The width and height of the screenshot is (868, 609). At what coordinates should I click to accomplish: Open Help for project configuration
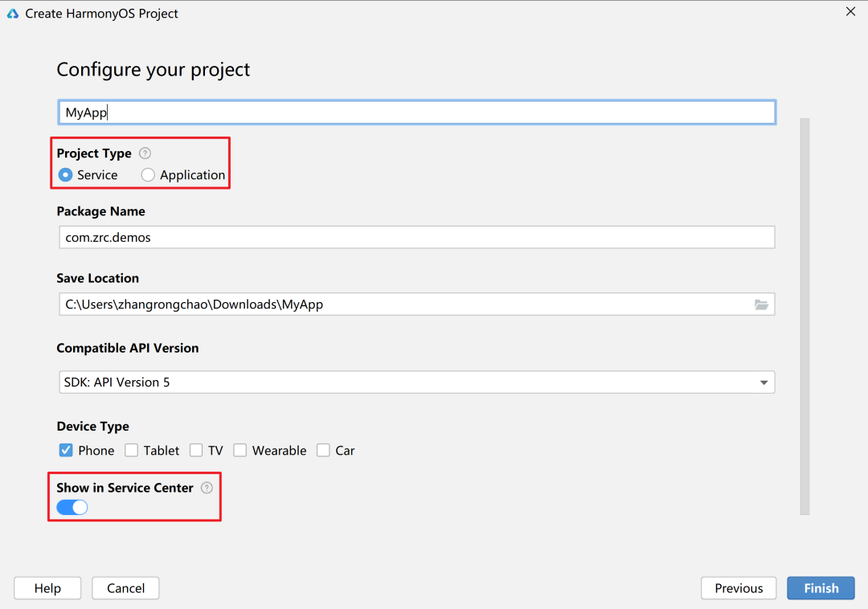click(x=47, y=588)
